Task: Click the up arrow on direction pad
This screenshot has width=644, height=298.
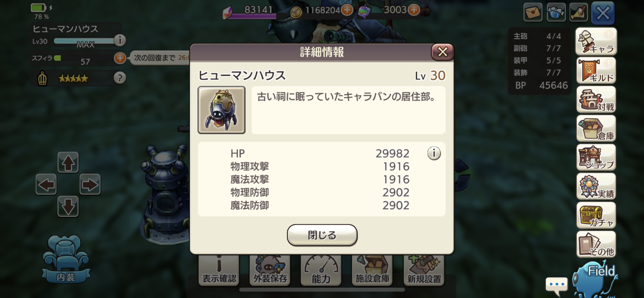Action: pyautogui.click(x=68, y=163)
